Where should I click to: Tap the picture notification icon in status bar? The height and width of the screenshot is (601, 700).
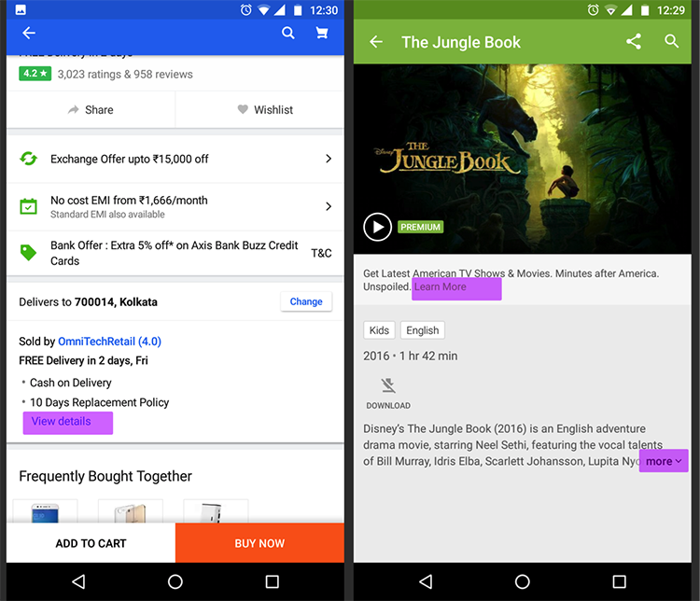(x=21, y=10)
